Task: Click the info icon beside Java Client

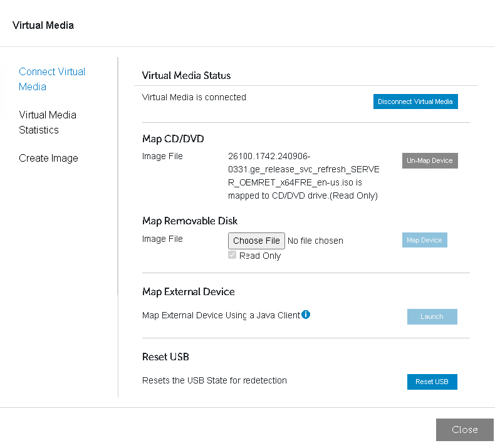Action: tap(306, 315)
